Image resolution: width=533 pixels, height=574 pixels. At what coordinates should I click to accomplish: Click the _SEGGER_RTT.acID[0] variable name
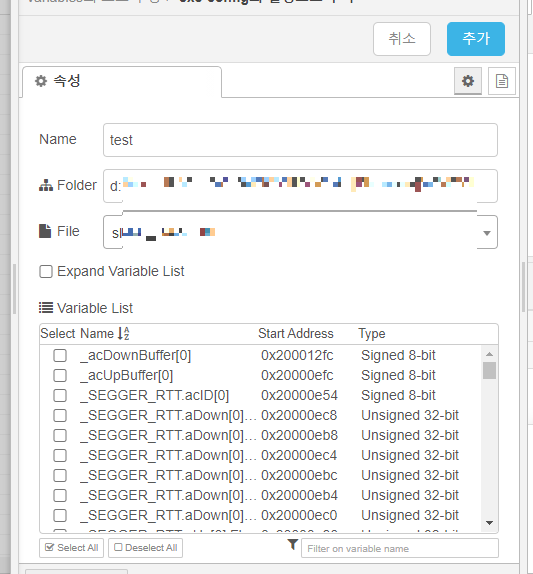pyautogui.click(x=154, y=395)
